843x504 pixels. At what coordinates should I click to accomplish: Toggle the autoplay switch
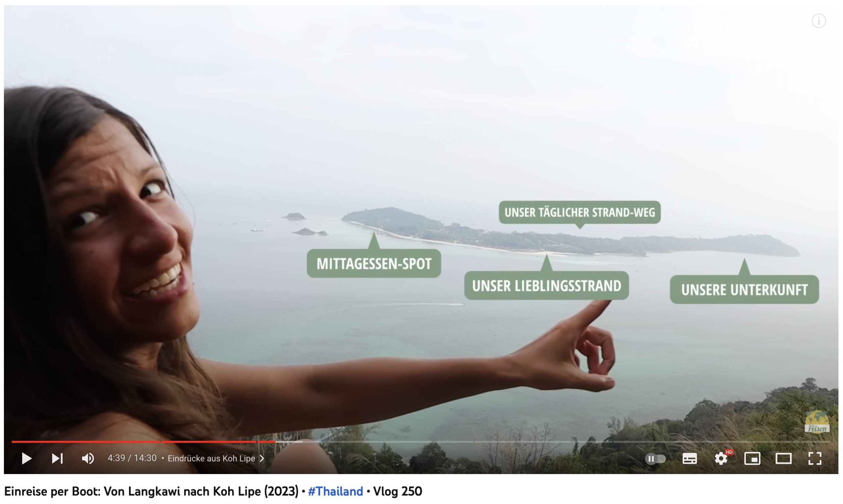click(655, 459)
